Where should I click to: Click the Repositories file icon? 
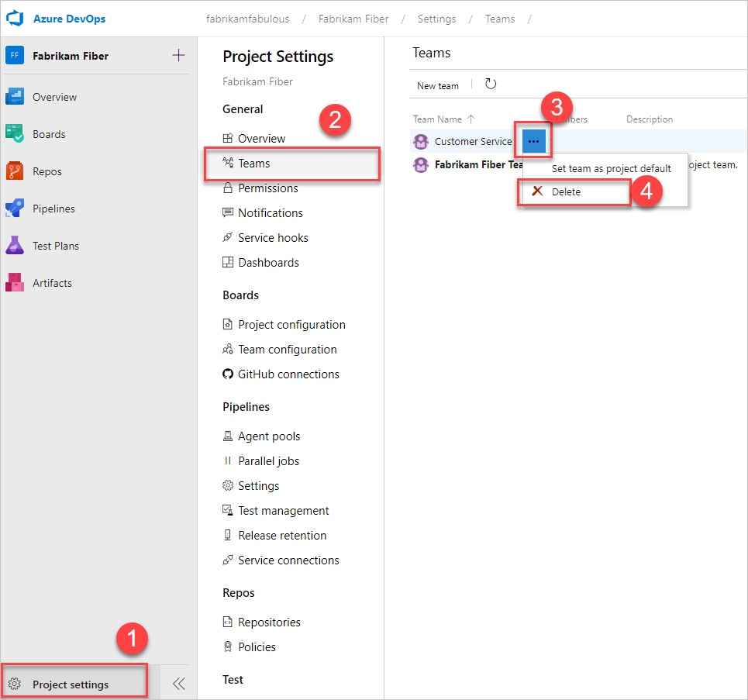pos(228,622)
